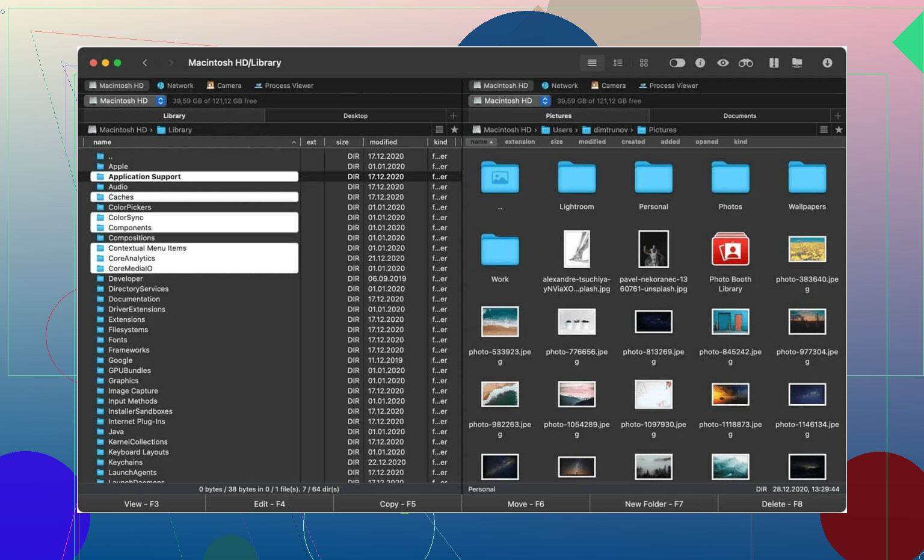The height and width of the screenshot is (560, 924).
Task: Add a new tab in the right pane
Action: click(x=837, y=115)
